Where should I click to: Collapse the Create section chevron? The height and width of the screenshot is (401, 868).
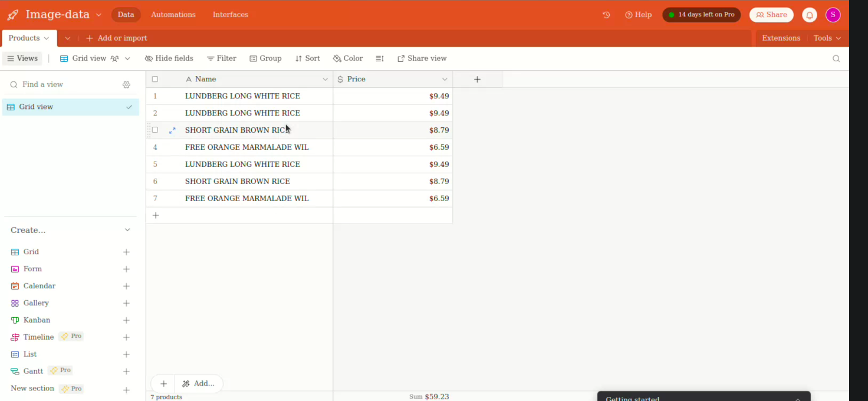pos(127,230)
